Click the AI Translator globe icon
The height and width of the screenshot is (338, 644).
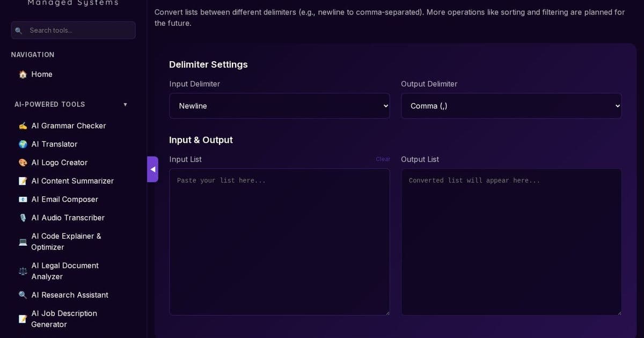coord(23,144)
